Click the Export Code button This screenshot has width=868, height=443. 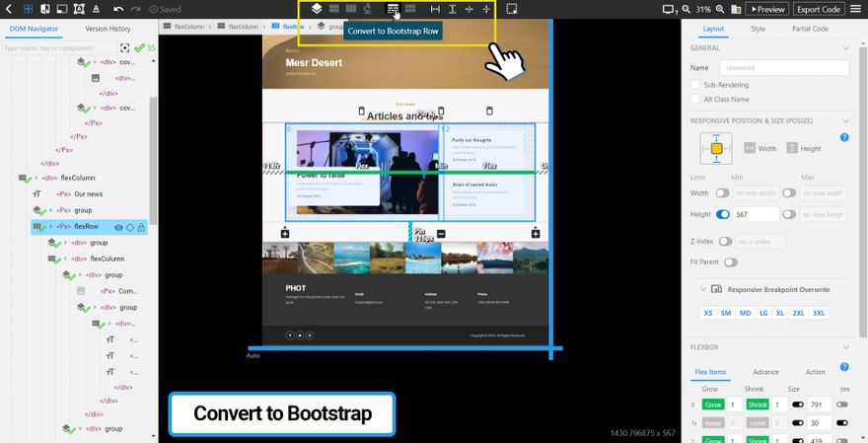818,9
